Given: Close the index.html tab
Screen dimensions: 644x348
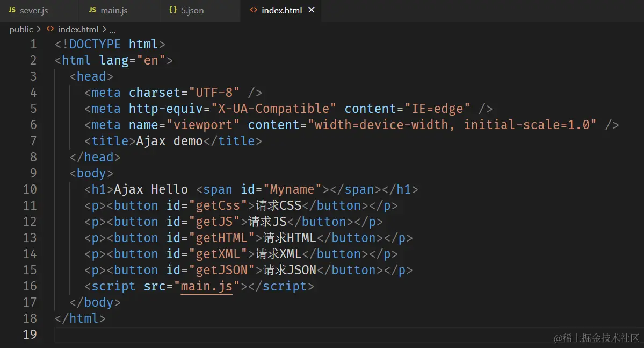Looking at the screenshot, I should [312, 10].
